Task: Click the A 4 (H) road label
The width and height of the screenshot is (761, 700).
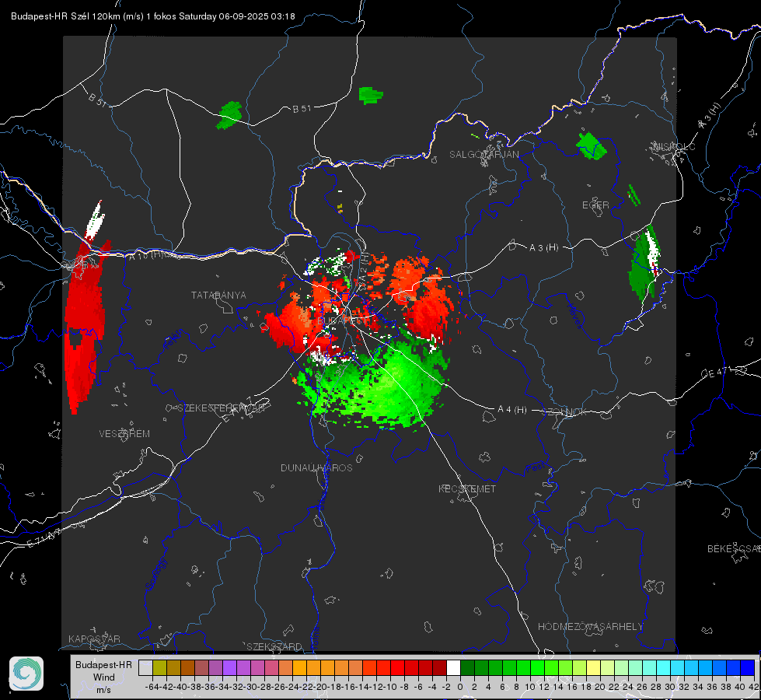Action: click(x=512, y=410)
